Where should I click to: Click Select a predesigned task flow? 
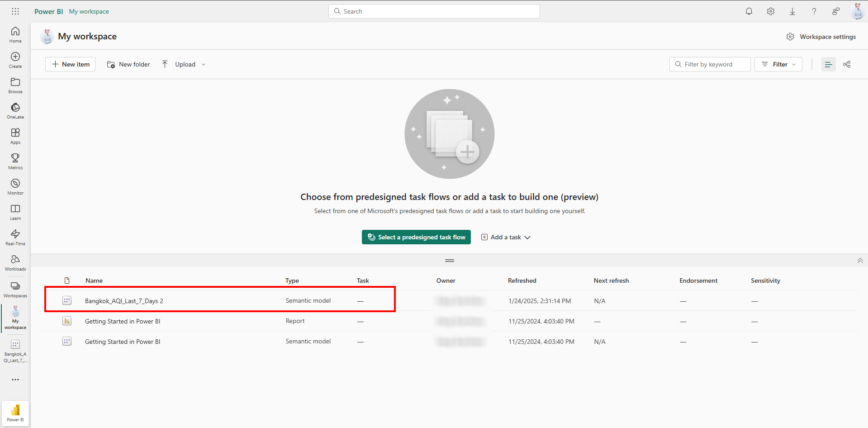tap(416, 237)
